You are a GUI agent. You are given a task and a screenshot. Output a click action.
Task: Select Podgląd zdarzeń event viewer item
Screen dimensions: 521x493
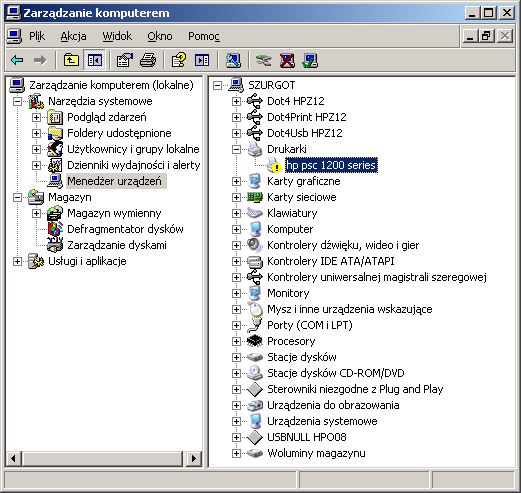107,117
